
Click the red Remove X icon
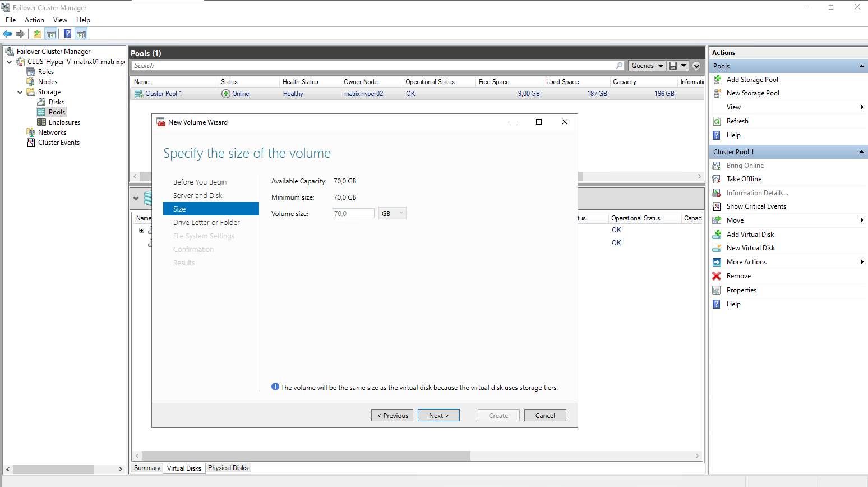pos(717,276)
